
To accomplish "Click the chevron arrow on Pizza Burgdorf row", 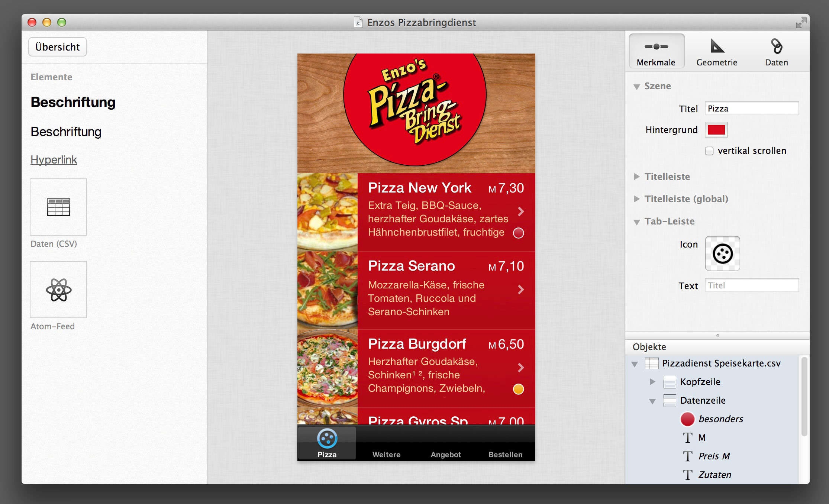I will pos(521,368).
